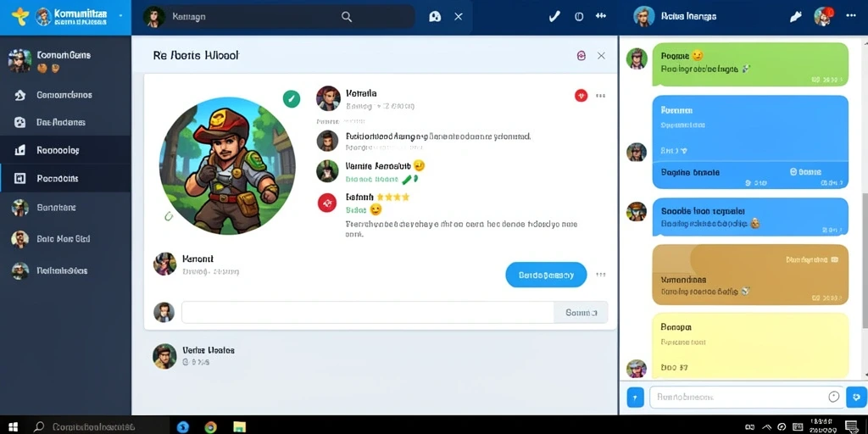Click the Kotraila user avatar
Screen dimensions: 868x434
pyautogui.click(x=328, y=98)
